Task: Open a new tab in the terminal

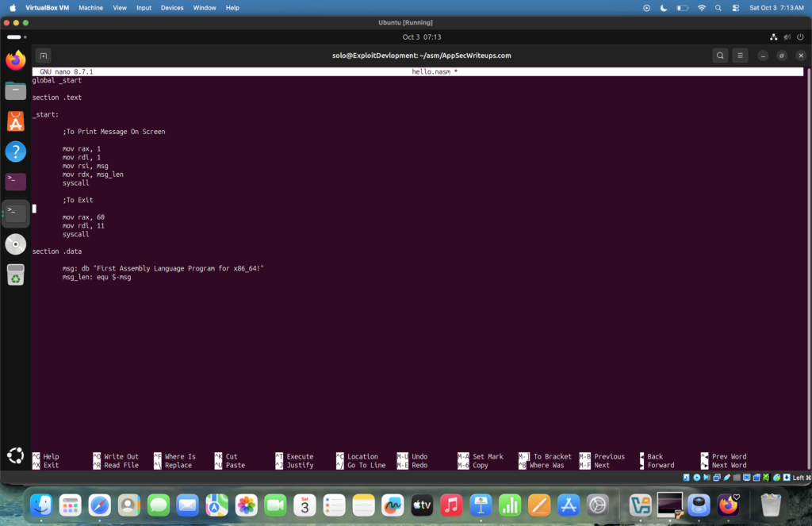Action: point(44,56)
